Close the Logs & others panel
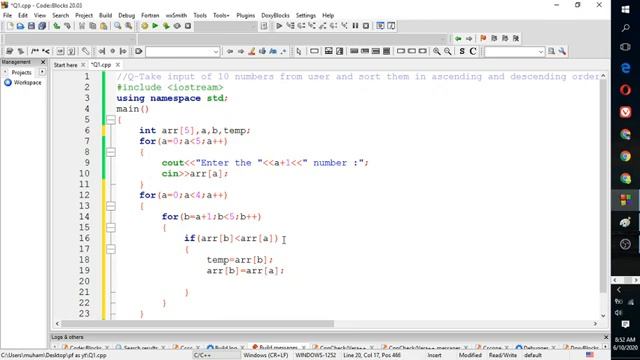640x360 pixels. coord(606,337)
